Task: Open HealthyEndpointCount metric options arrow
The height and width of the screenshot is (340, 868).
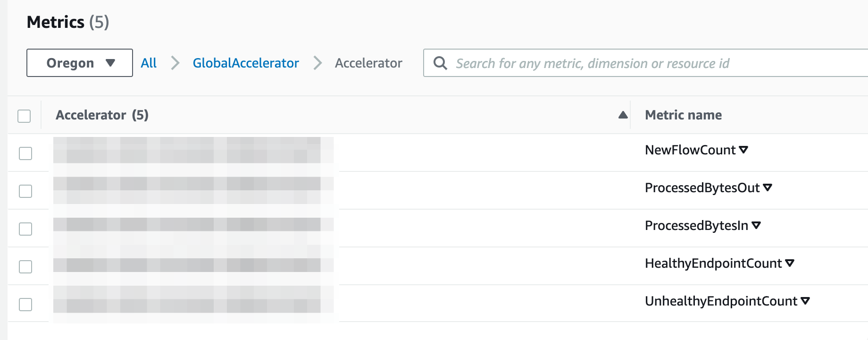Action: 790,263
